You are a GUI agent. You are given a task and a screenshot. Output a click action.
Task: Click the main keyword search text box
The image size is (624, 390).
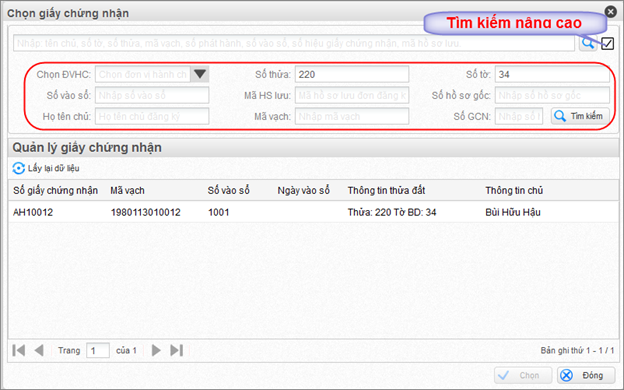294,43
